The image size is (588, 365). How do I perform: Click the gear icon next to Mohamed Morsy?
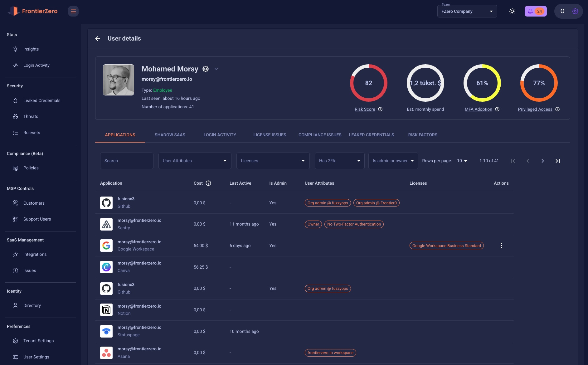point(206,69)
